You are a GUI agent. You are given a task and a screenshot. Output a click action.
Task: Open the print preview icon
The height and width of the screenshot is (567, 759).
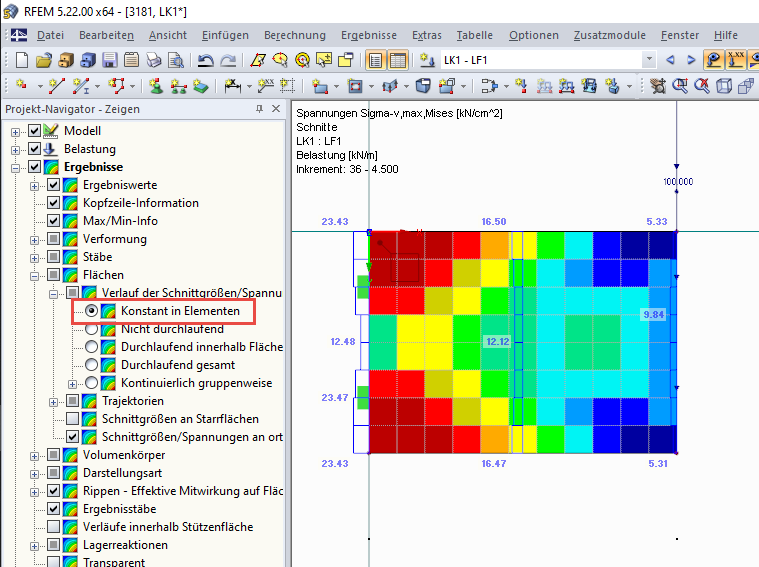[x=176, y=60]
